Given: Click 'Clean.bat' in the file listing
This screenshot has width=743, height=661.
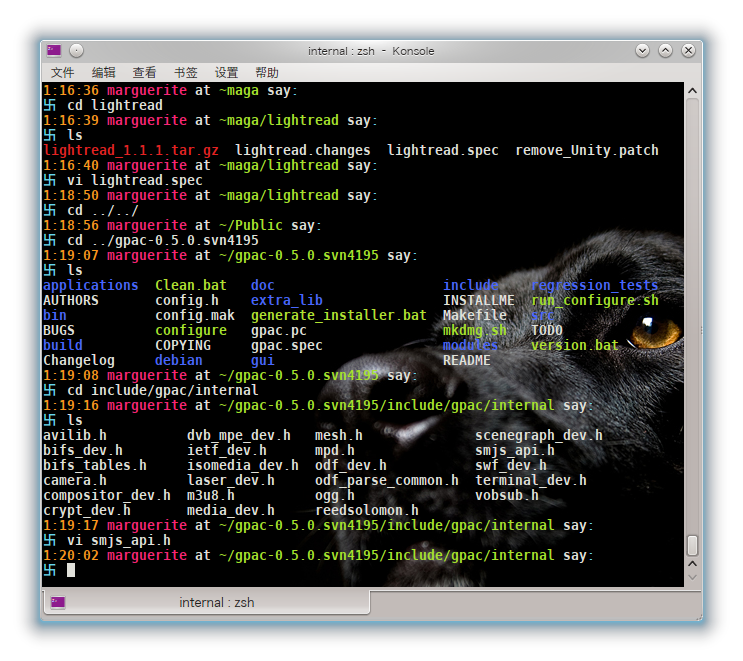Looking at the screenshot, I should point(191,285).
